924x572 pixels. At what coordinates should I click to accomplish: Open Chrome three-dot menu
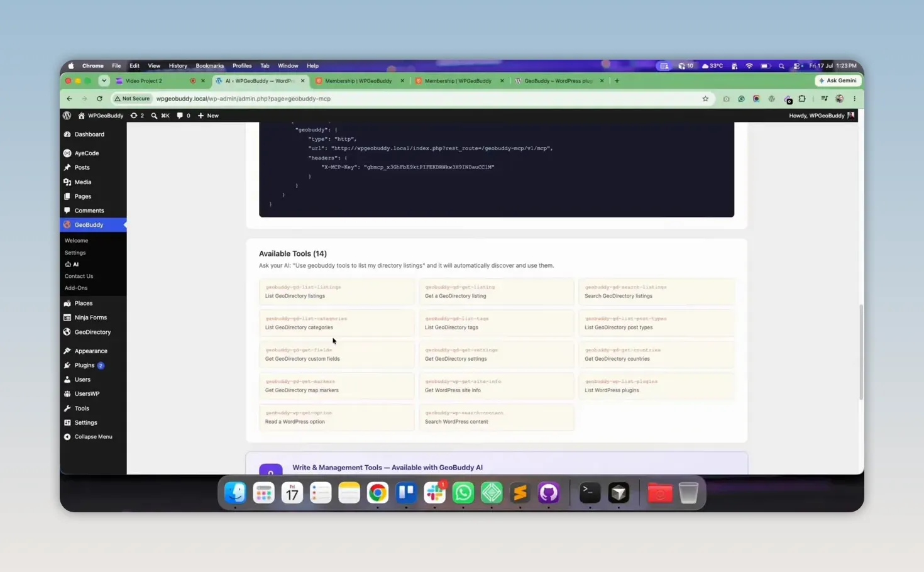[x=854, y=99]
